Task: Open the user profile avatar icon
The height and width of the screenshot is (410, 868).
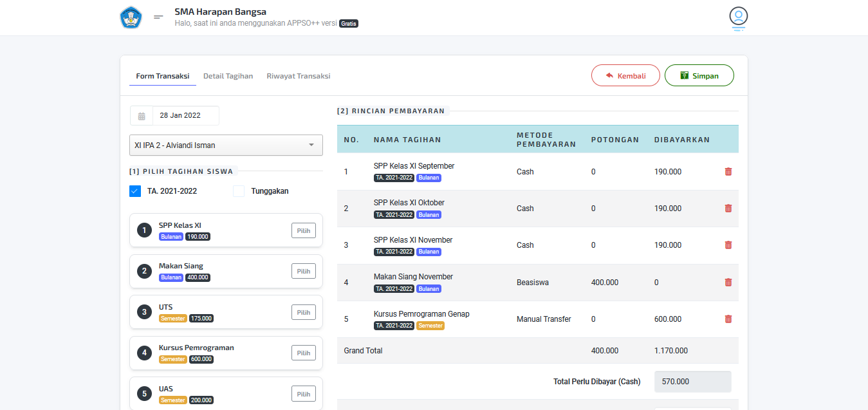Action: [738, 17]
